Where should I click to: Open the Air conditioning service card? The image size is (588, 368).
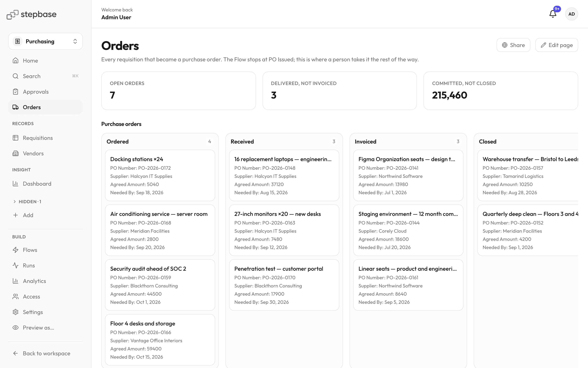pos(160,230)
